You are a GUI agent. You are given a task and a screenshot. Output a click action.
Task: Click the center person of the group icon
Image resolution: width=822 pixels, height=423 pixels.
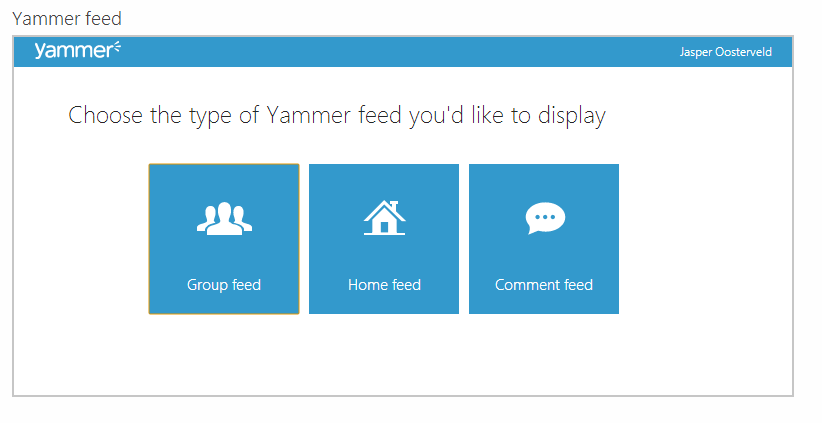224,218
